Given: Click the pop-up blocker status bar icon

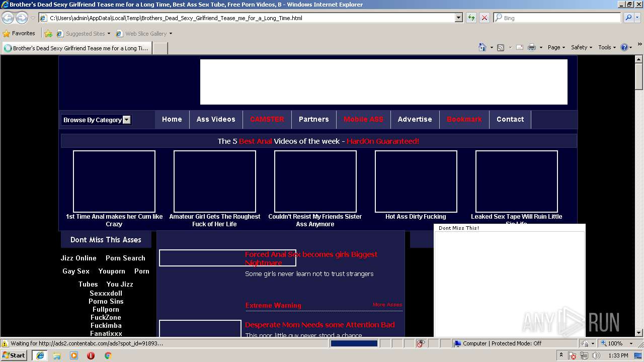Looking at the screenshot, I should click(421, 343).
